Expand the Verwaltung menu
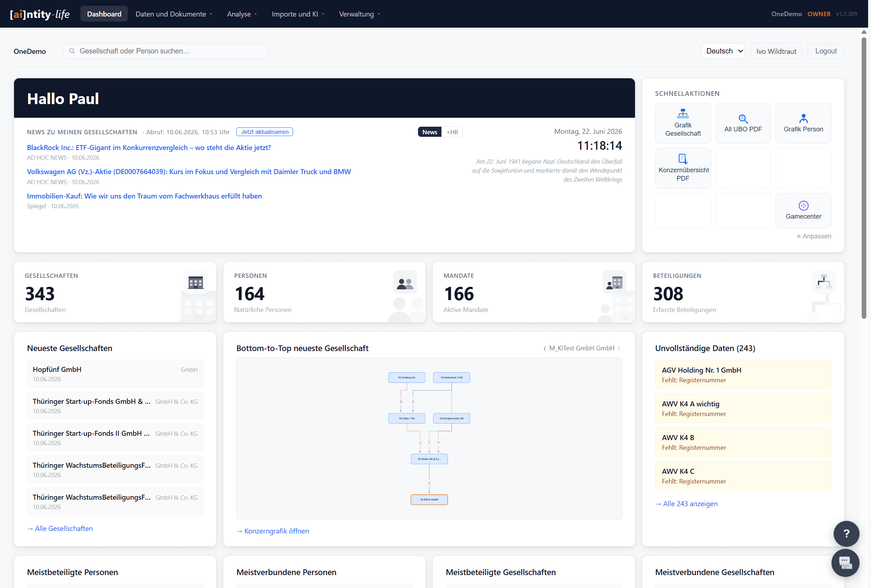This screenshot has width=871, height=588. pos(359,14)
